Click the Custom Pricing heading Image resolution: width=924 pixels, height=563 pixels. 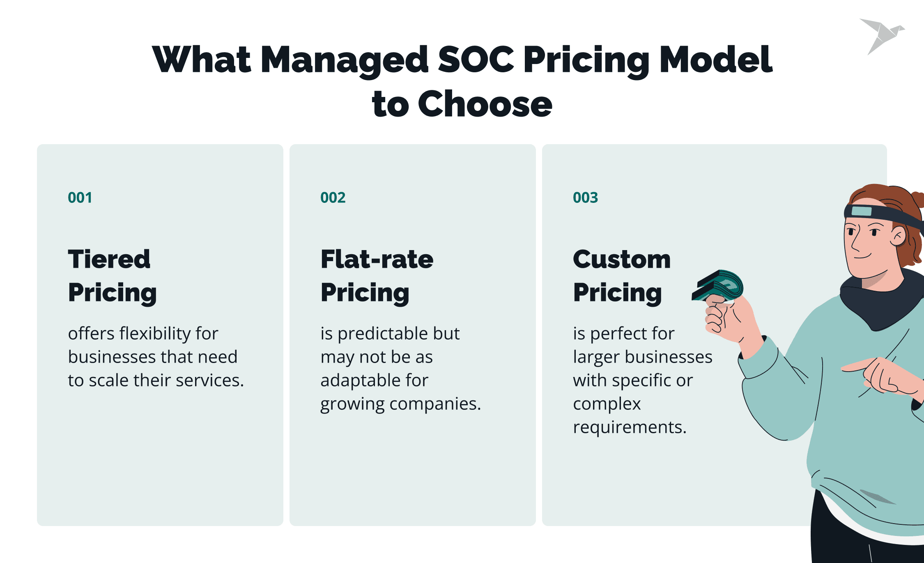tap(621, 276)
